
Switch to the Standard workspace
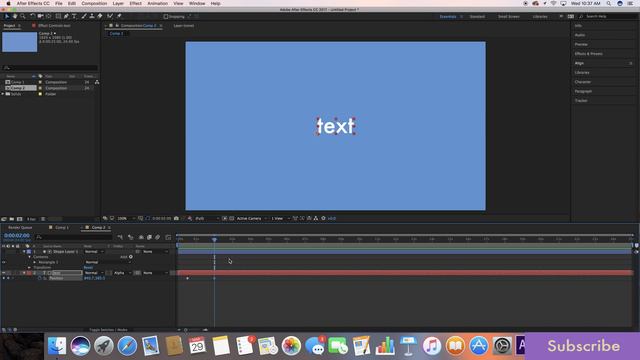(x=477, y=16)
